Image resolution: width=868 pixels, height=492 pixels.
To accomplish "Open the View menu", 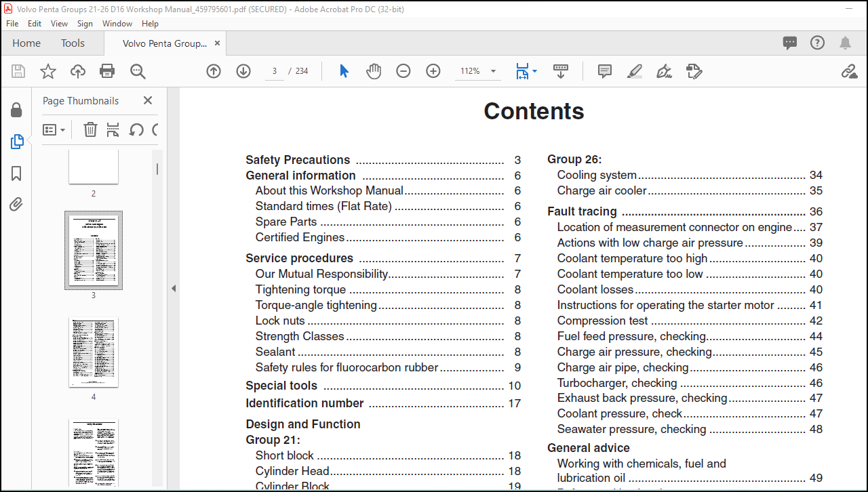I will [59, 23].
